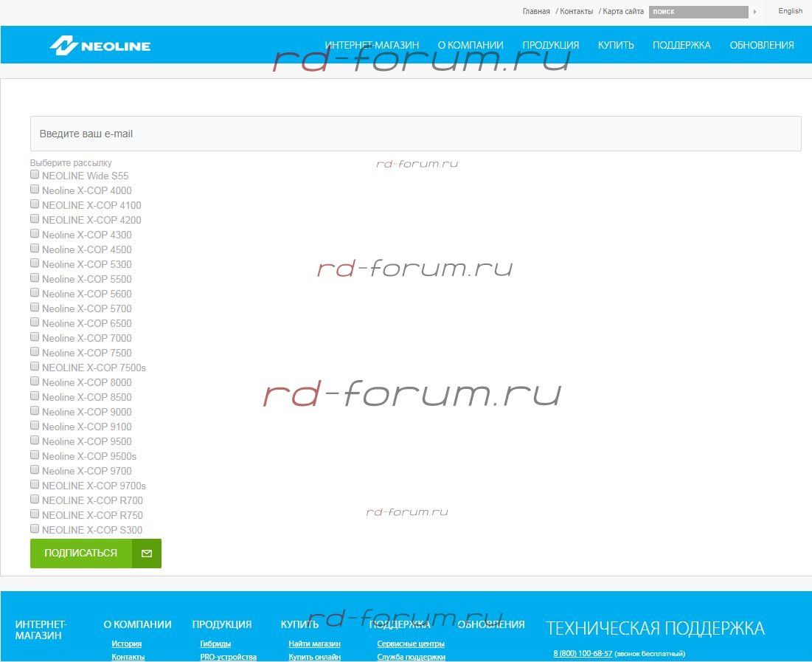The width and height of the screenshot is (812, 662).
Task: Toggle the NEOLINE X-COP S300 checkbox
Action: tap(35, 529)
